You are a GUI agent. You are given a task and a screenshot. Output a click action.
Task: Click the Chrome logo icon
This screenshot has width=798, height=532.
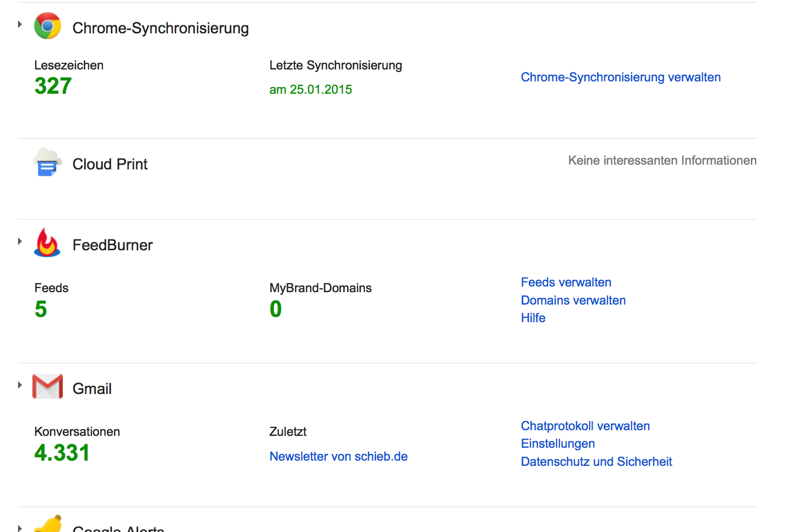pyautogui.click(x=47, y=25)
